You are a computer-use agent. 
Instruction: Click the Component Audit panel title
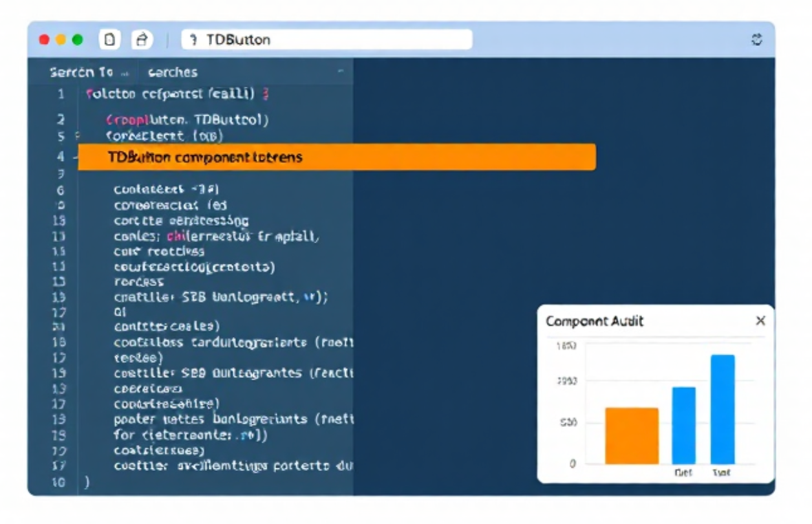click(x=595, y=322)
